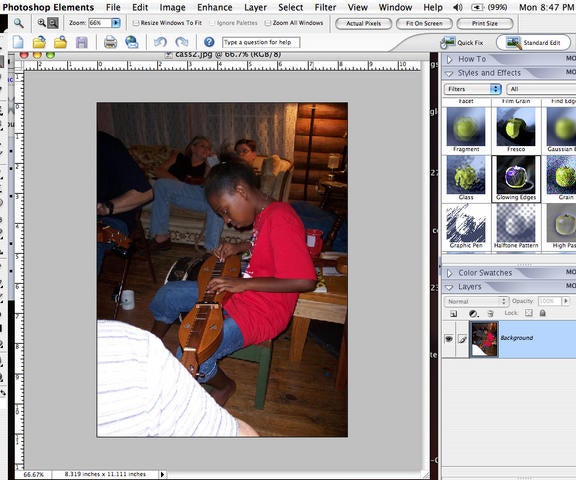Click the Print Size button
Image resolution: width=576 pixels, height=480 pixels.
click(485, 24)
